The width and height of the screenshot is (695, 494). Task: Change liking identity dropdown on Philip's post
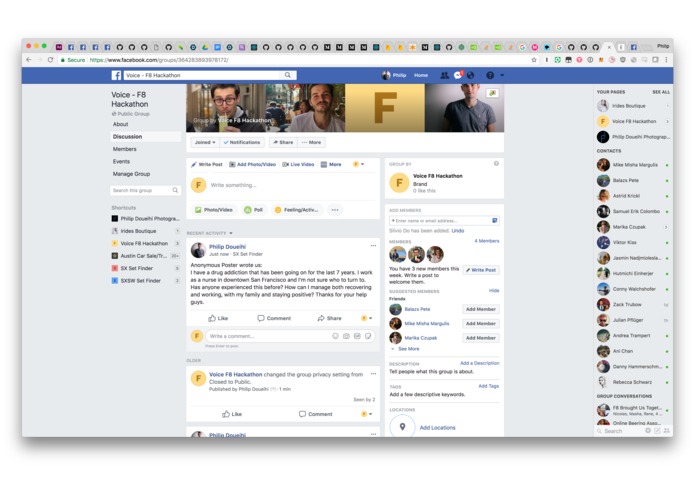pyautogui.click(x=367, y=318)
